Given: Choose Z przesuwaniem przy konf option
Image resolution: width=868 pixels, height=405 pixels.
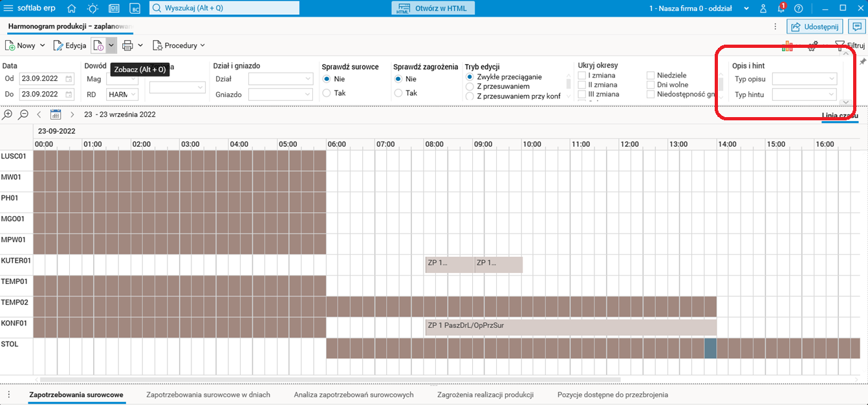Looking at the screenshot, I should (x=470, y=96).
